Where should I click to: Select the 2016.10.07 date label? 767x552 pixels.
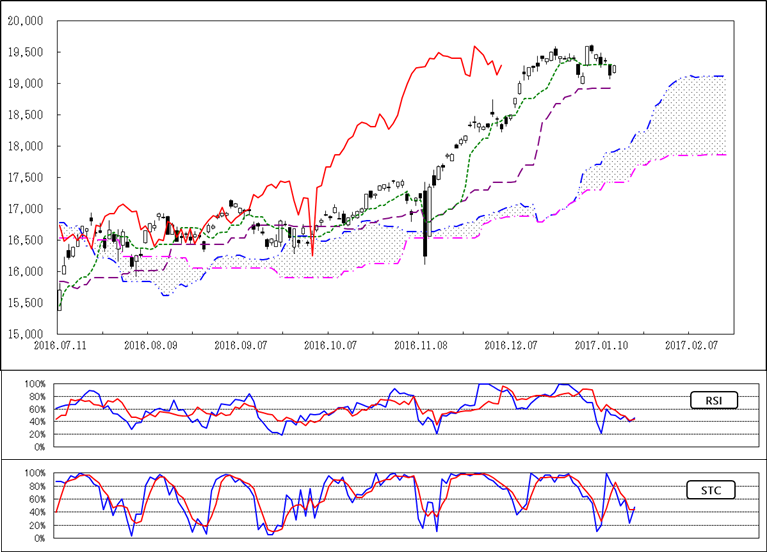pyautogui.click(x=329, y=343)
